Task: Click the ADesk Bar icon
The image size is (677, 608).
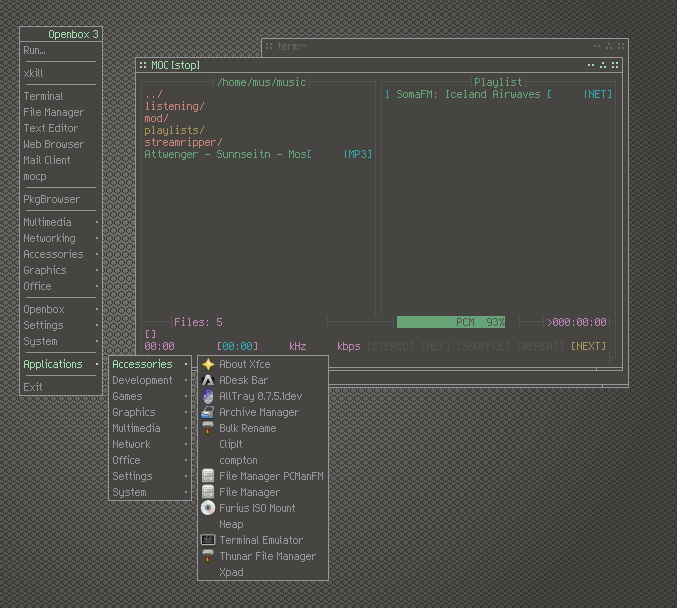Action: click(x=208, y=380)
